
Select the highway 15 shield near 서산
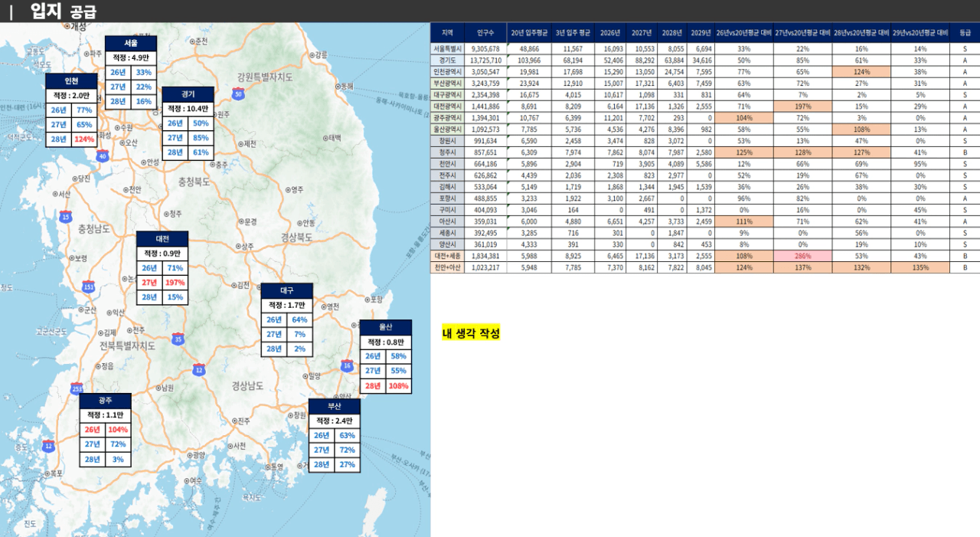[66, 216]
